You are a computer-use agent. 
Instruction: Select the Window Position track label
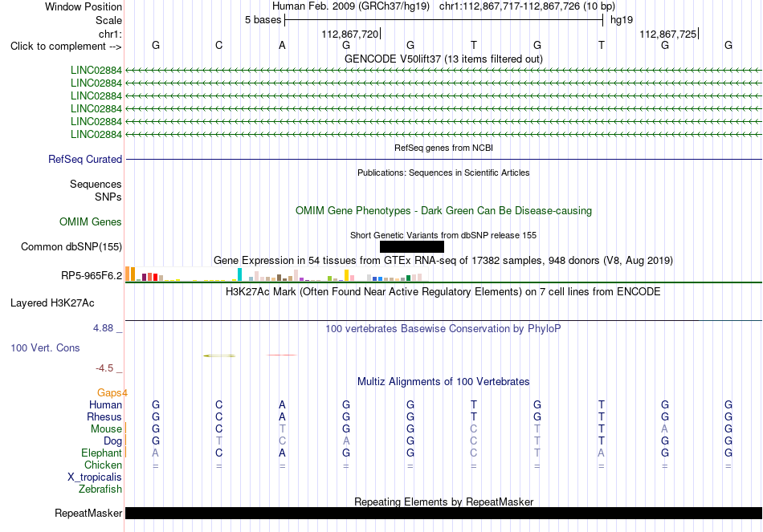pos(84,6)
